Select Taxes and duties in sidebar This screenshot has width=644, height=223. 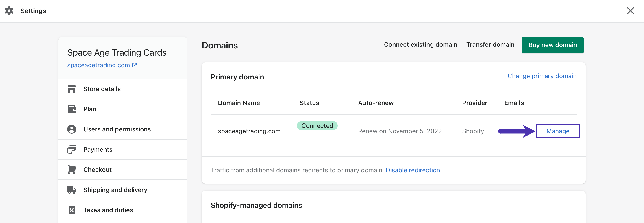click(123, 210)
